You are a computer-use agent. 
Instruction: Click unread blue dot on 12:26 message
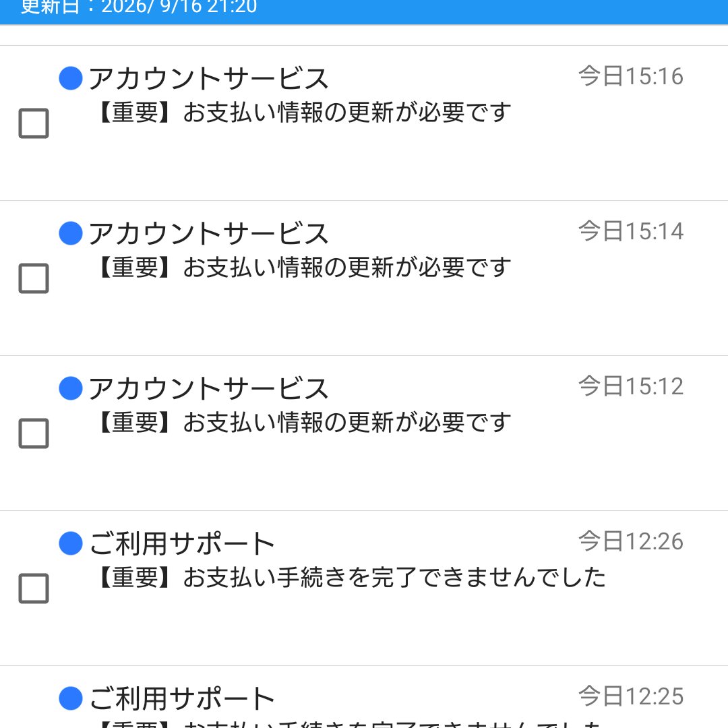tap(71, 543)
